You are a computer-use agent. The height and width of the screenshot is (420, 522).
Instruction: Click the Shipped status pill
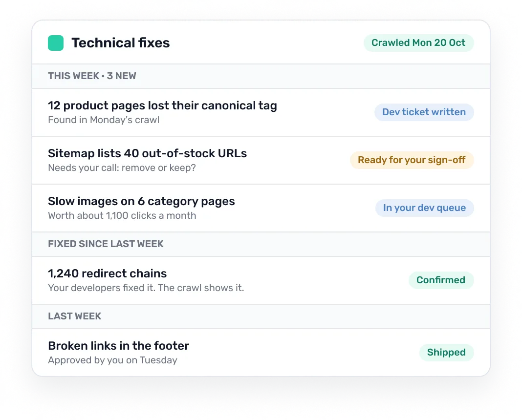click(446, 353)
